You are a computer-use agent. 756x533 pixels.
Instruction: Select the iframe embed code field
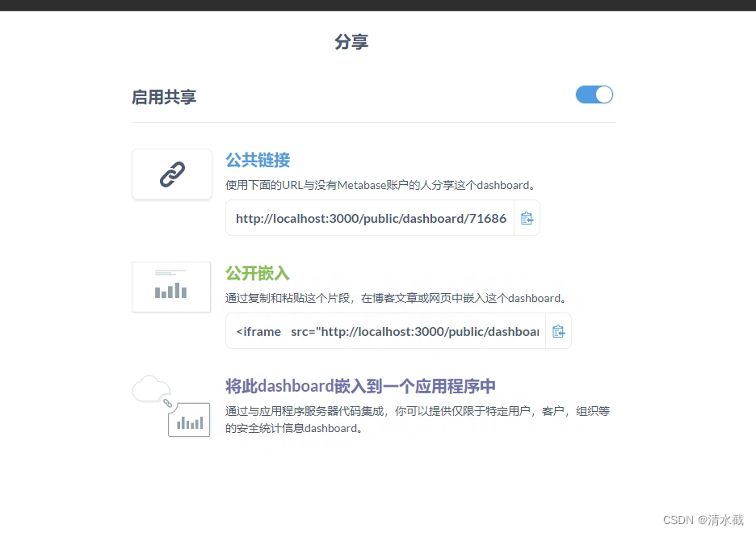click(384, 330)
